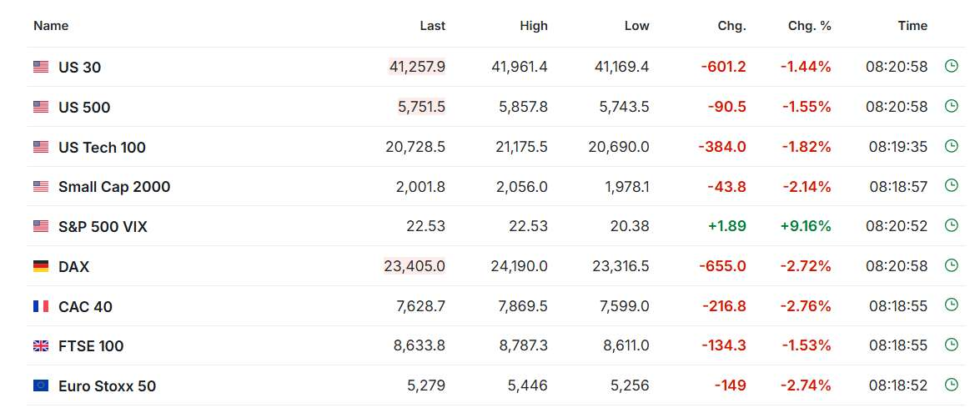The width and height of the screenshot is (980, 413).
Task: Sort table by High column header
Action: 534,26
